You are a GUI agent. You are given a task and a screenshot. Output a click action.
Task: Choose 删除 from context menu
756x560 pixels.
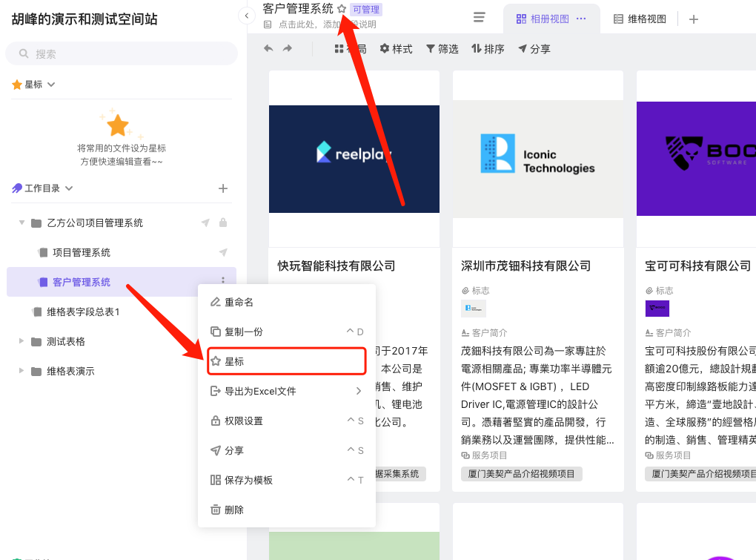(286, 510)
